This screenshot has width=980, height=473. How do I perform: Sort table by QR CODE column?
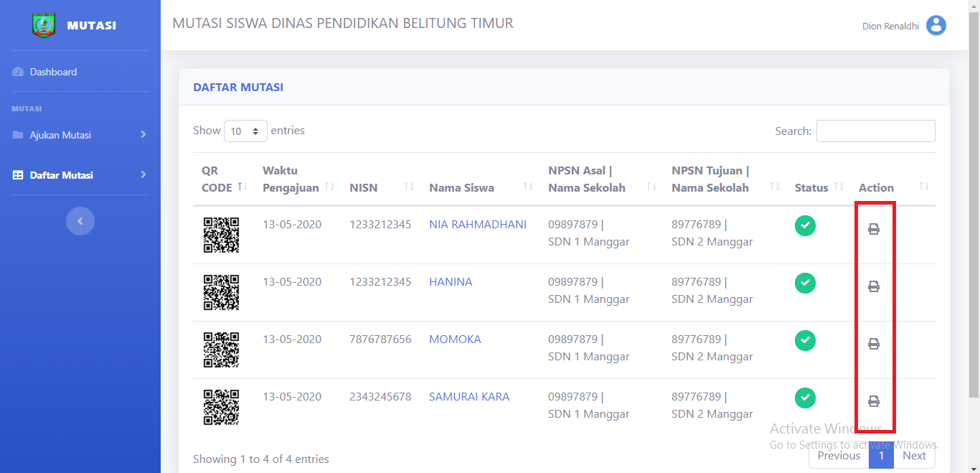[x=225, y=179]
